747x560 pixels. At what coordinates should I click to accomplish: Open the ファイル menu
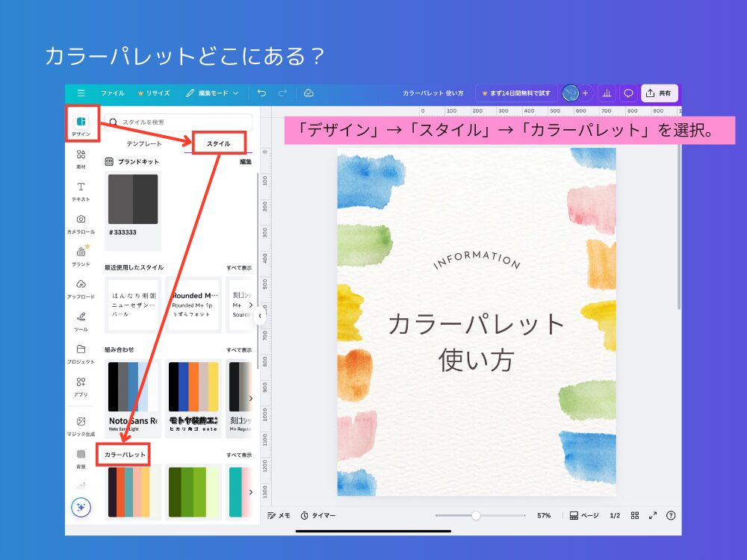pyautogui.click(x=113, y=93)
